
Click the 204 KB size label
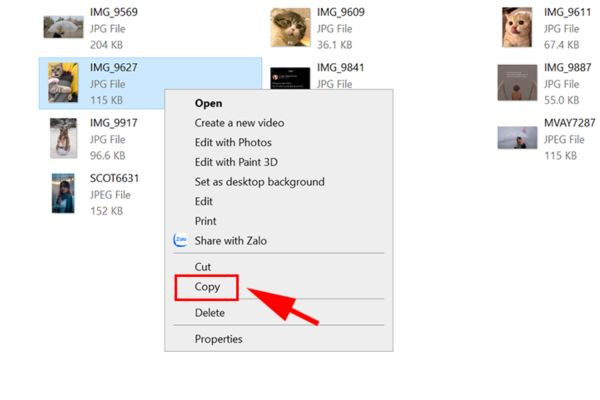pyautogui.click(x=106, y=45)
